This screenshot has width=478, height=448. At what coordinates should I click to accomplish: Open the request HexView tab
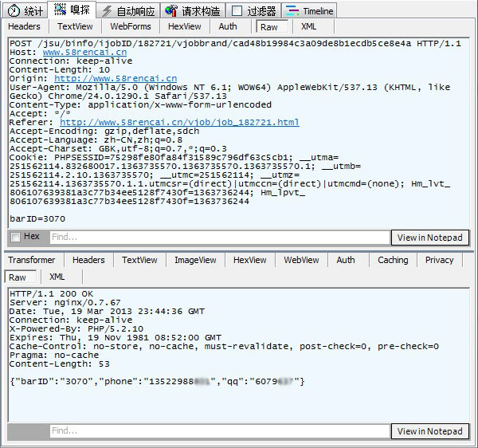click(185, 26)
